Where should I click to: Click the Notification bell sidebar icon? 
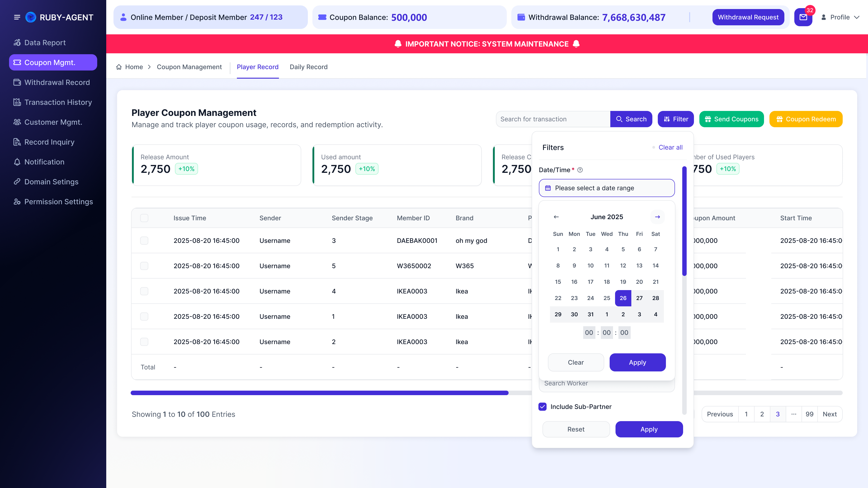17,162
